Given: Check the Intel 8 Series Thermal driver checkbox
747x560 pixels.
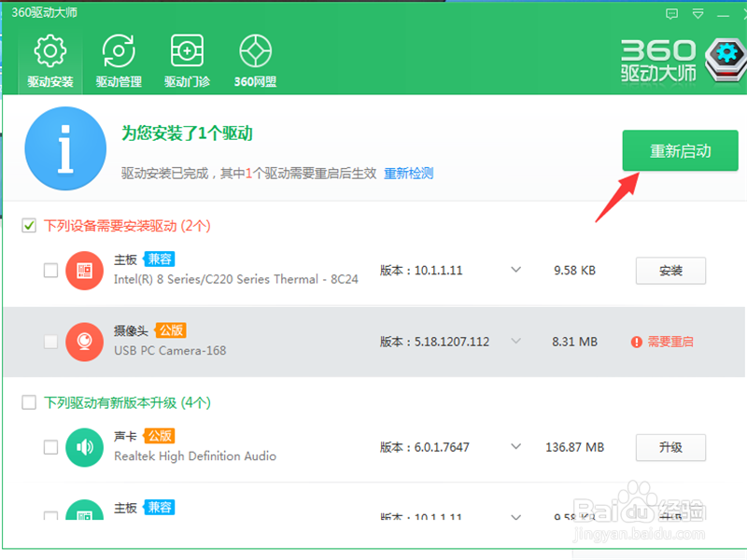Looking at the screenshot, I should pyautogui.click(x=50, y=271).
